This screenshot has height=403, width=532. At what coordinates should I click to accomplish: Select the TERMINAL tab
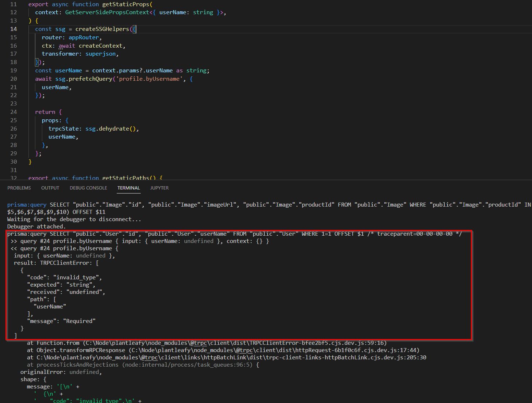pyautogui.click(x=129, y=188)
